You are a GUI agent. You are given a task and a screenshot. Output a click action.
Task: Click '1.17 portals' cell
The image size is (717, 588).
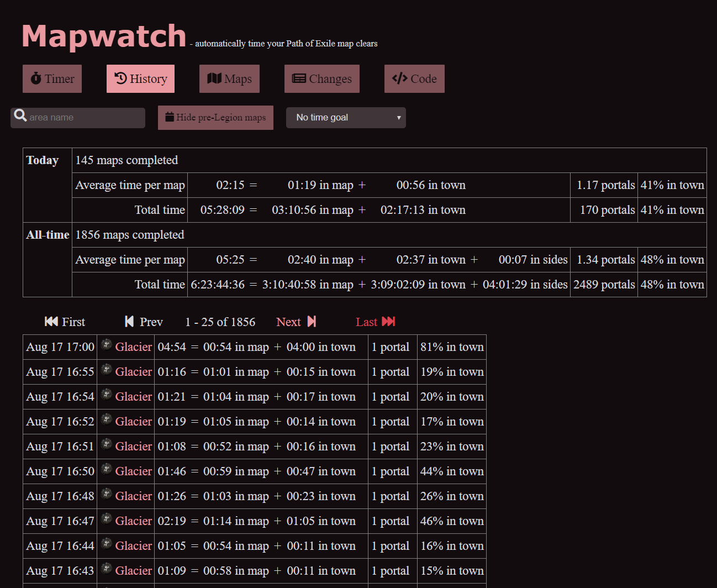point(604,185)
